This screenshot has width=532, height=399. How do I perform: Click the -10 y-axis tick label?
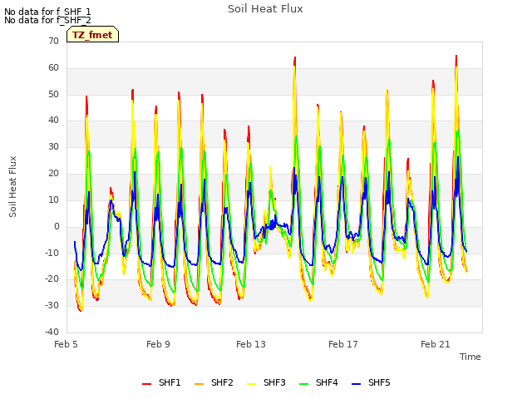(x=52, y=253)
